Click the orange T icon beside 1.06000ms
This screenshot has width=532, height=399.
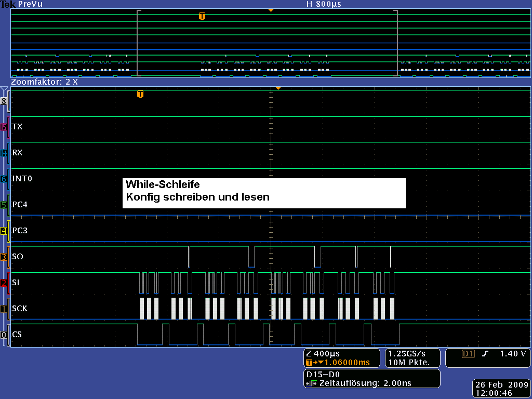pos(309,363)
